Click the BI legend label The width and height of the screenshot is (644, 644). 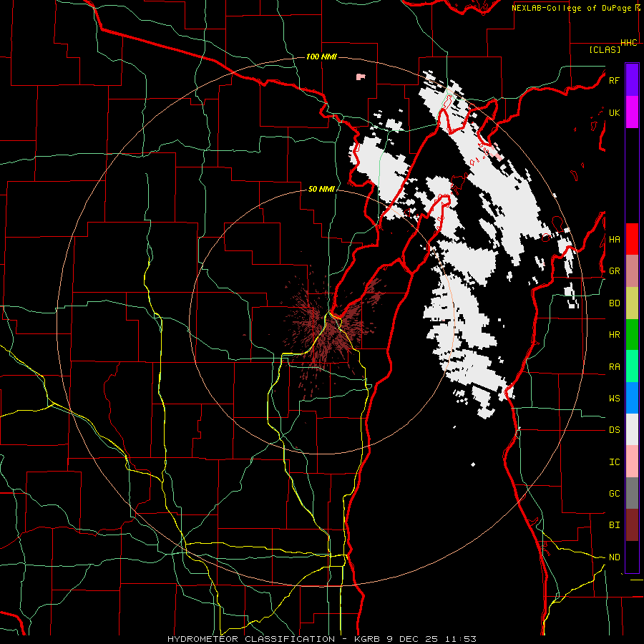pyautogui.click(x=614, y=525)
